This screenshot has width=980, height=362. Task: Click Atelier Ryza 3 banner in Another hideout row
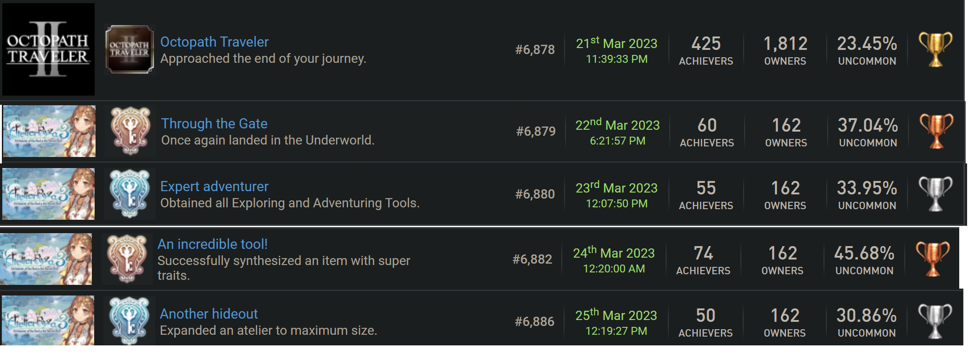[48, 320]
